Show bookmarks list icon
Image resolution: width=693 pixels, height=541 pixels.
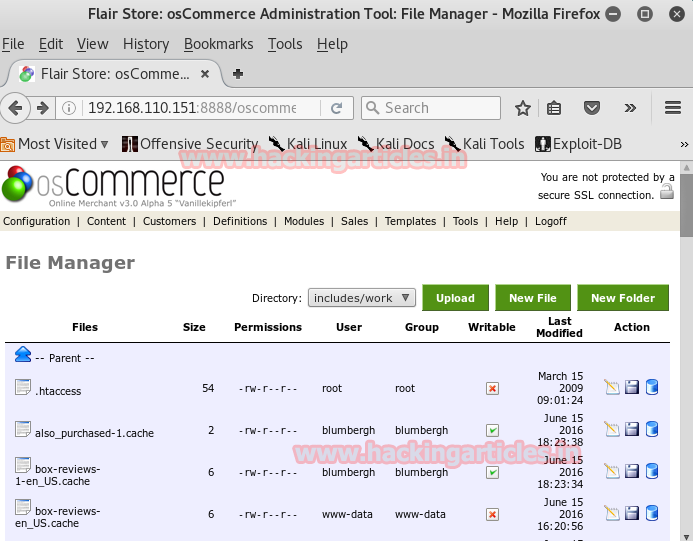(554, 108)
